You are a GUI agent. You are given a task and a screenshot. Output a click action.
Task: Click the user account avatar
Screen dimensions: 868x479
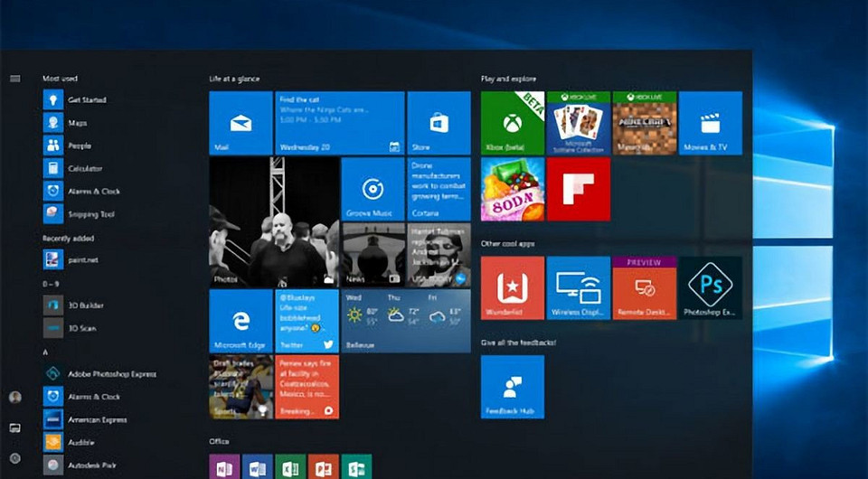click(15, 397)
